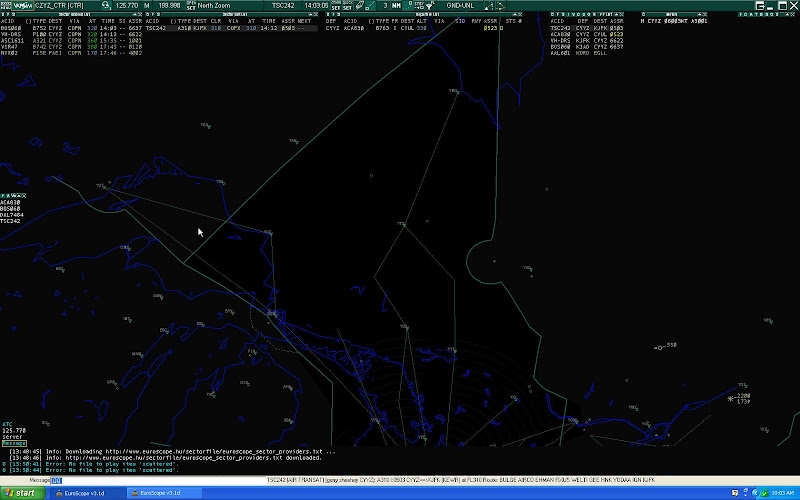The height and width of the screenshot is (500, 800).
Task: Click the VATSIM connect icon
Action: tap(19, 5)
